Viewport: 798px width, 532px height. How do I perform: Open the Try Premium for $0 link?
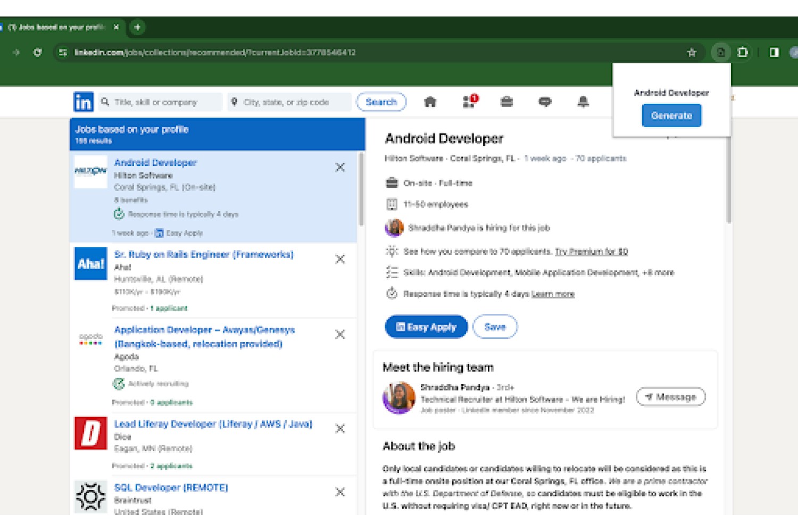click(x=592, y=252)
